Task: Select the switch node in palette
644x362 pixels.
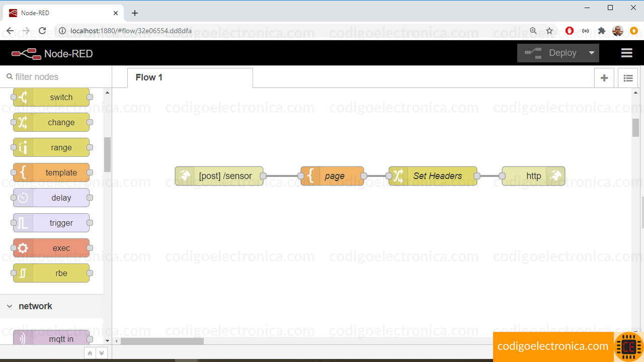Action: point(51,97)
